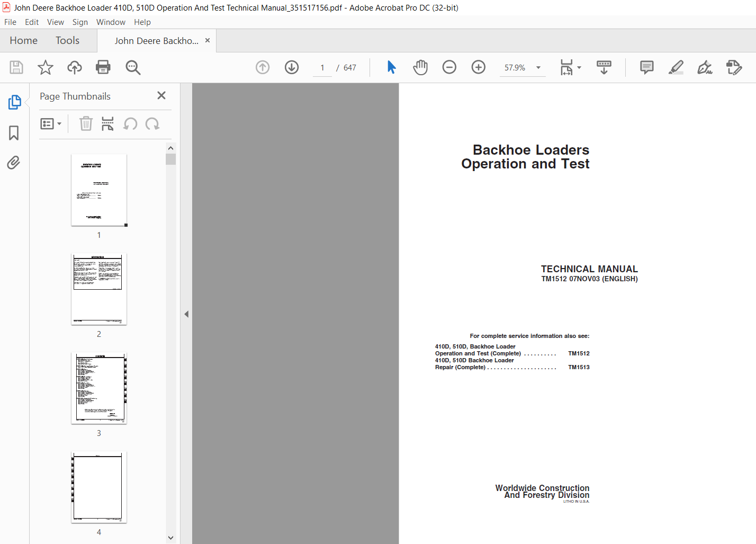The image size is (756, 544).
Task: Zoom out with minus icon
Action: click(x=449, y=67)
